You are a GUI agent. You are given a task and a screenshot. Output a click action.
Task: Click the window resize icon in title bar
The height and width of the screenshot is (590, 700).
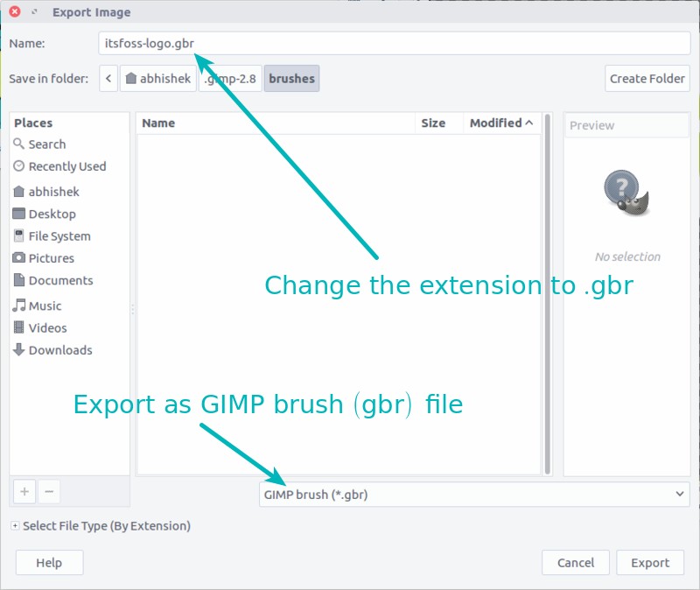[x=34, y=12]
